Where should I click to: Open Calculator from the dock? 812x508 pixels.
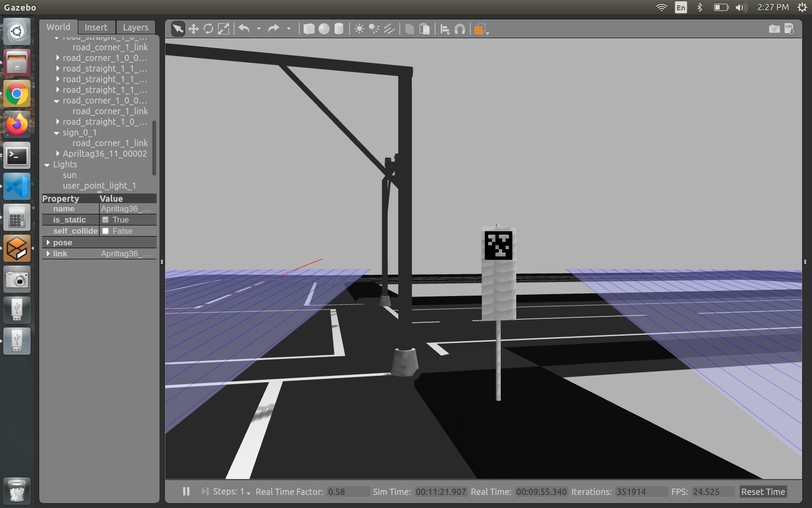[x=17, y=217]
